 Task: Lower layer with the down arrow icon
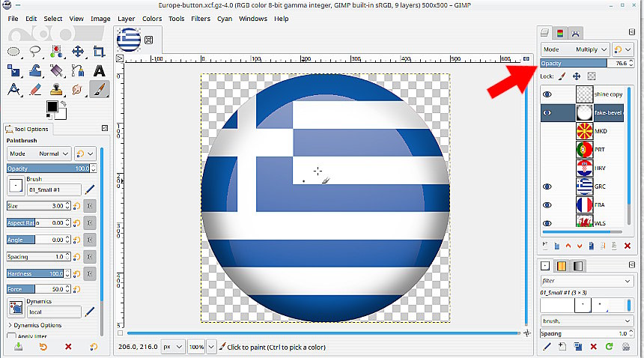click(580, 246)
